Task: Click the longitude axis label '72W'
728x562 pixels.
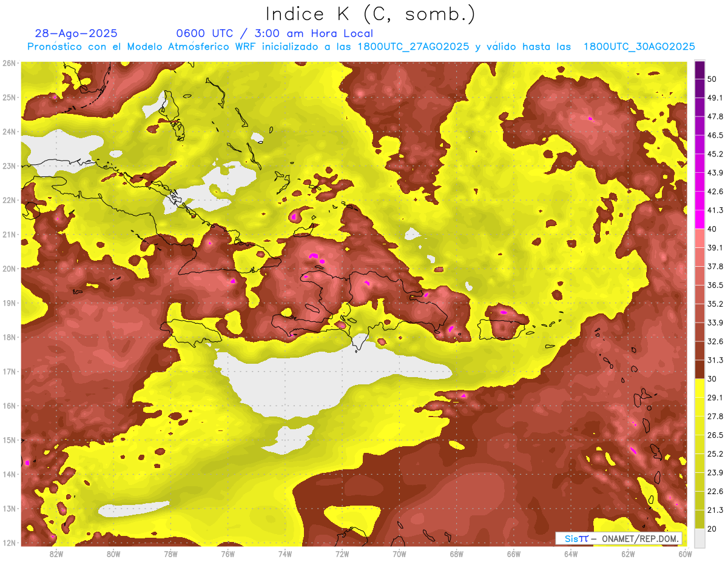Action: (x=342, y=554)
